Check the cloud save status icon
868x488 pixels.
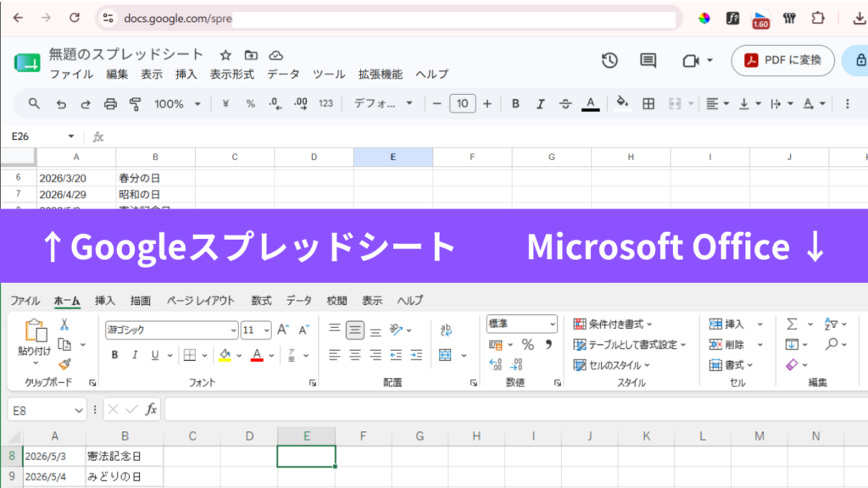coord(276,55)
